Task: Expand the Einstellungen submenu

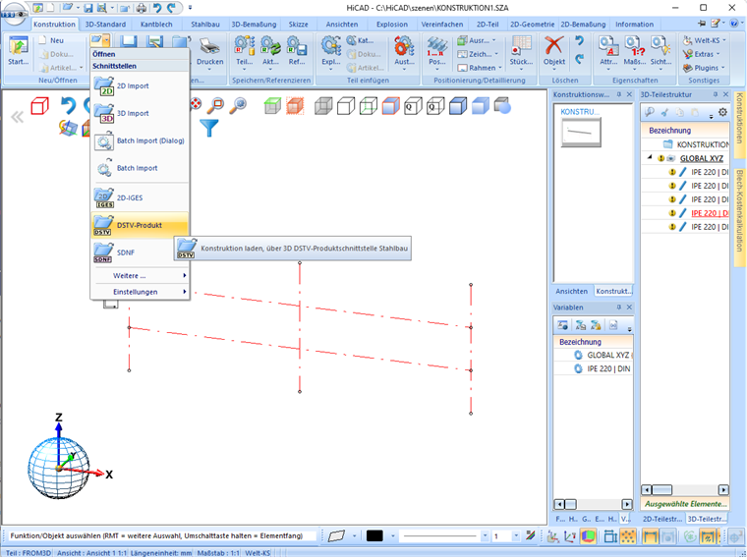Action: click(x=141, y=292)
